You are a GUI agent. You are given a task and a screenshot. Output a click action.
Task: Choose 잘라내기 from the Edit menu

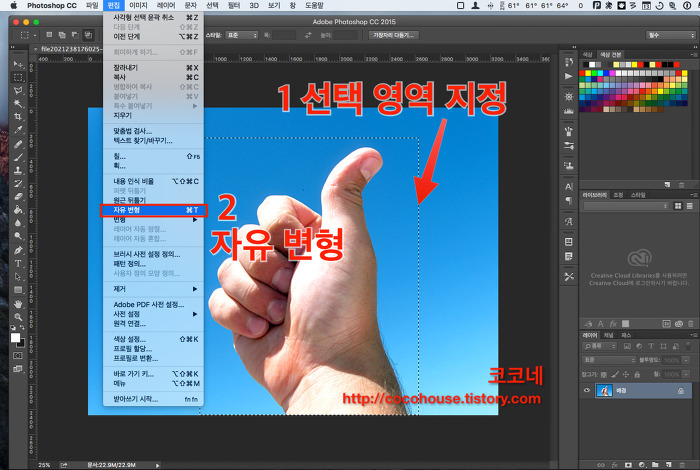coord(153,67)
